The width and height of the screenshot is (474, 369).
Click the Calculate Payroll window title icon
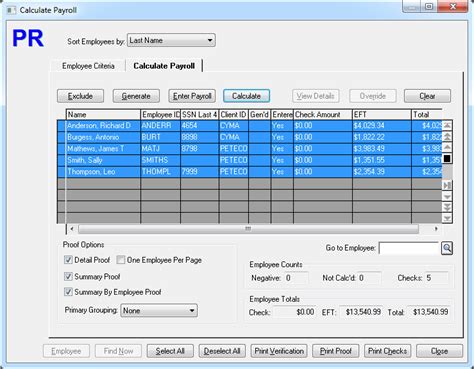click(x=11, y=10)
